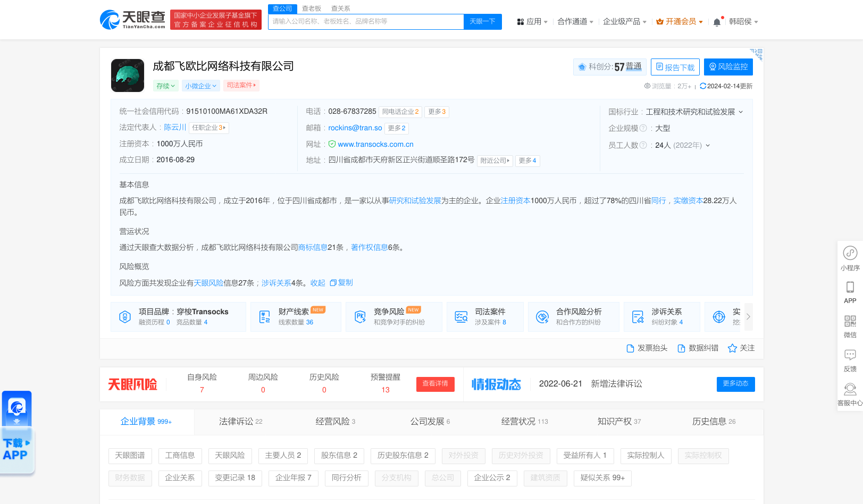Click the APP phone icon in sidebar

coord(850,288)
